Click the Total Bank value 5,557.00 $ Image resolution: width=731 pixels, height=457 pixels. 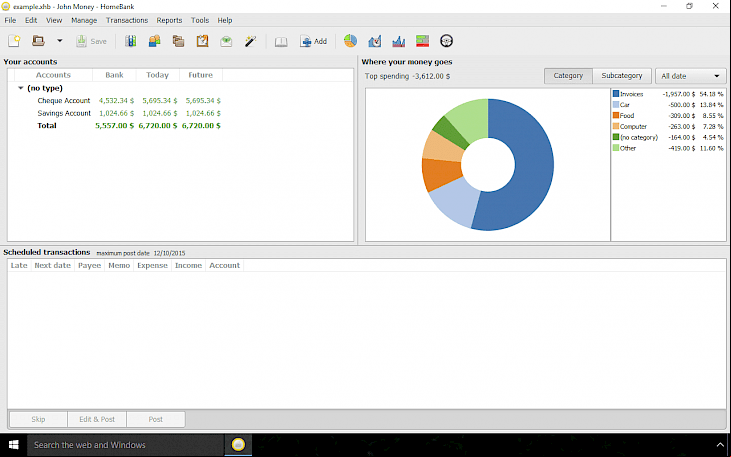tap(115, 125)
